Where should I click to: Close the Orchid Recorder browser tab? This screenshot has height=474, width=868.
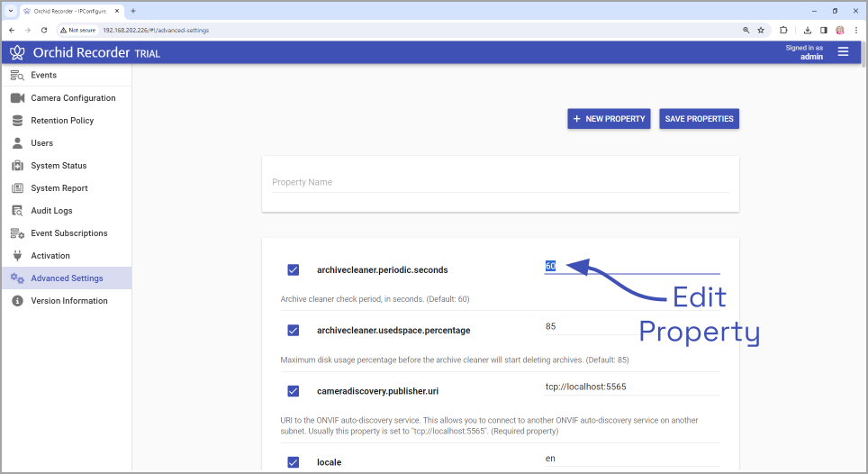[x=117, y=11]
